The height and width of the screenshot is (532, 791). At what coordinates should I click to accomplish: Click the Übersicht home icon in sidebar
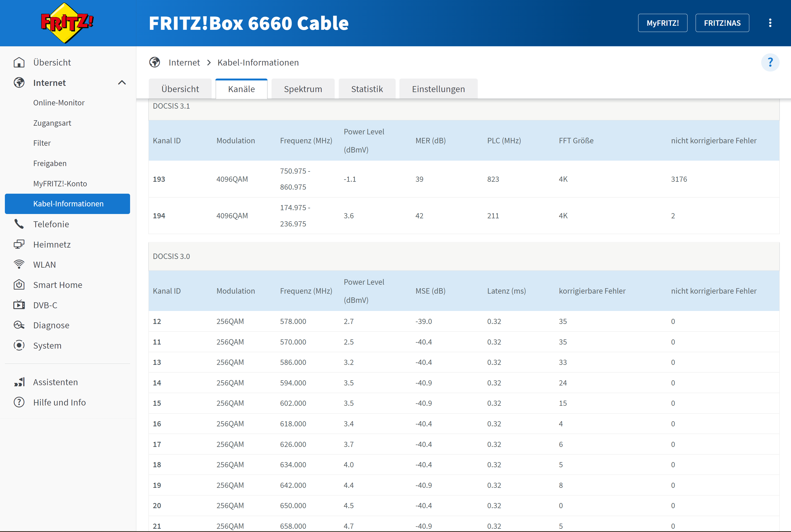click(x=19, y=62)
